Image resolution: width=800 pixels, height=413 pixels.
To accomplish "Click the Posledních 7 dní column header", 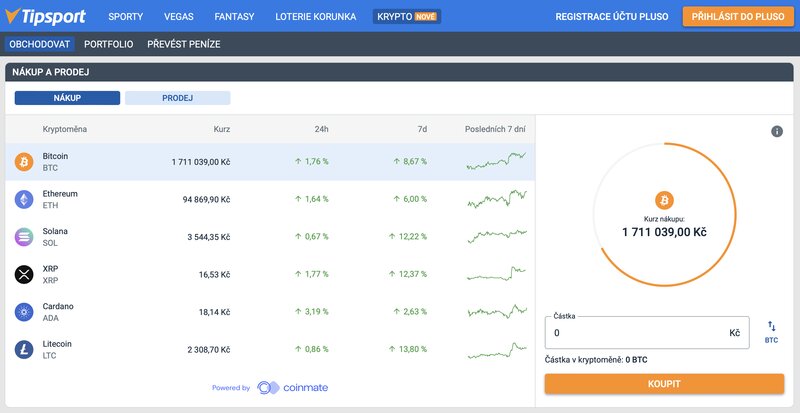I will point(495,129).
